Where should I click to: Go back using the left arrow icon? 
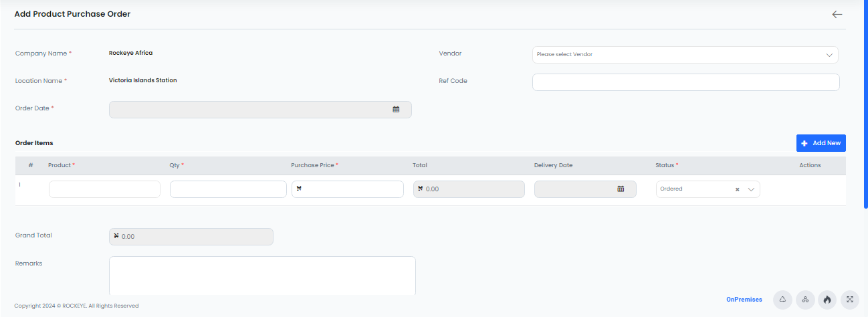(x=837, y=14)
